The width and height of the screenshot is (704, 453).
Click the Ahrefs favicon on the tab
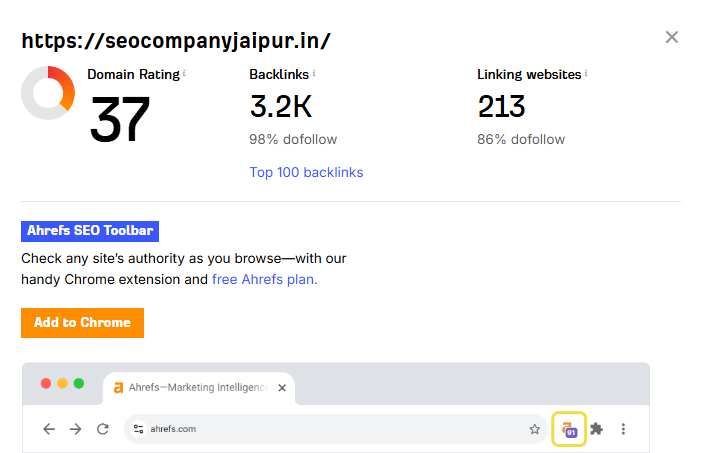pyautogui.click(x=118, y=388)
